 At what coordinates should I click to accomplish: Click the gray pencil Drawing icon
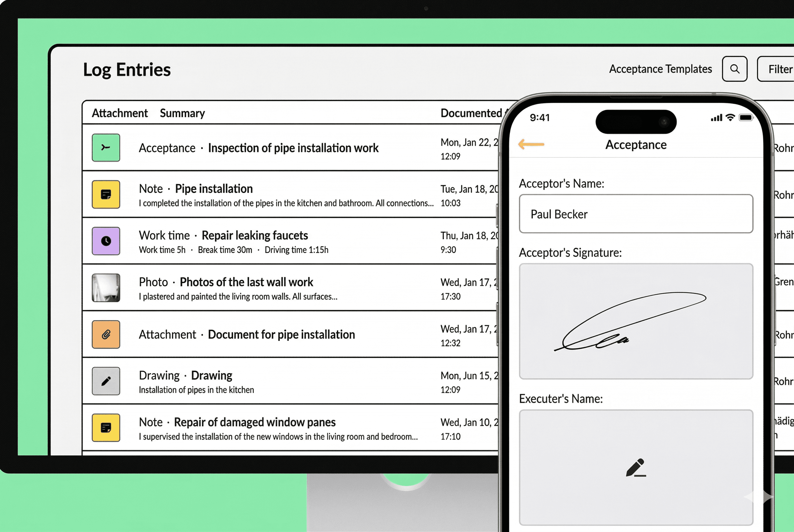[x=106, y=381]
